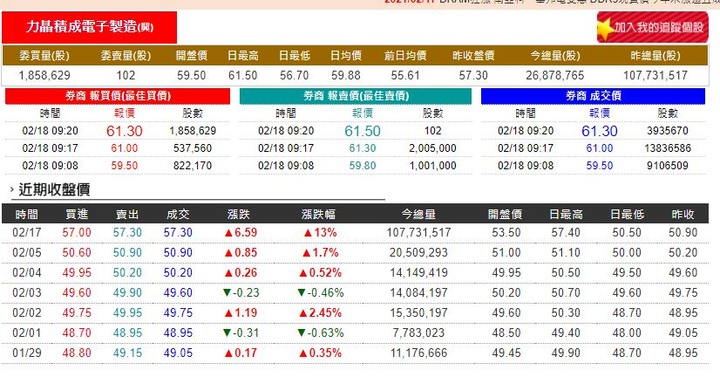Click the value 26,878,765
Viewport: 720px width, 377px height.
[x=555, y=75]
